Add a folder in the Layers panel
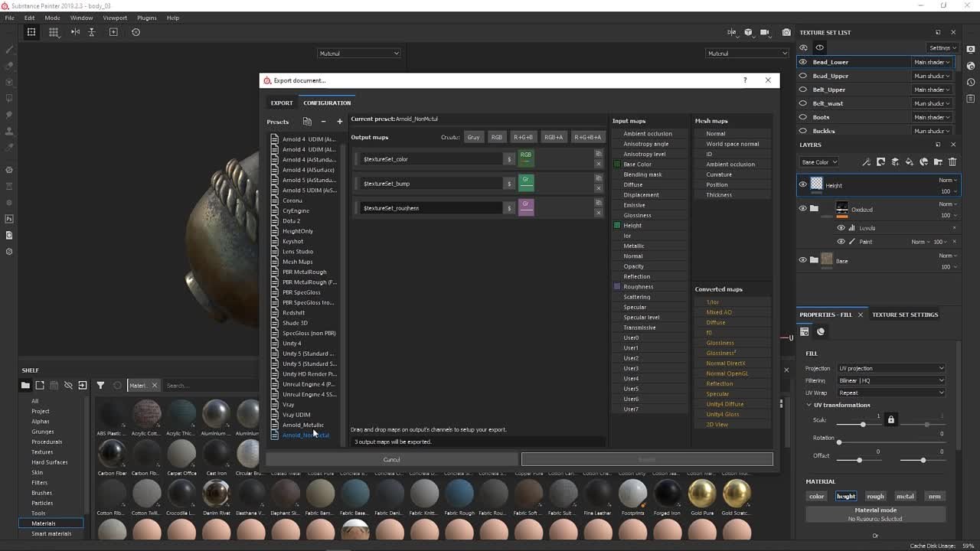Viewport: 980px width, 551px height. click(x=938, y=162)
